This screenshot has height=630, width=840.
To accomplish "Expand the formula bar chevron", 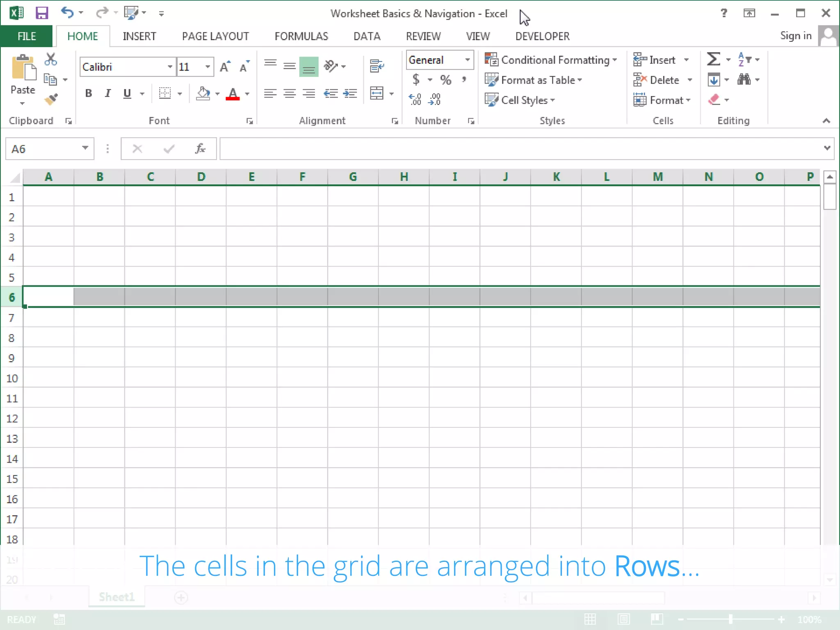I will point(827,148).
